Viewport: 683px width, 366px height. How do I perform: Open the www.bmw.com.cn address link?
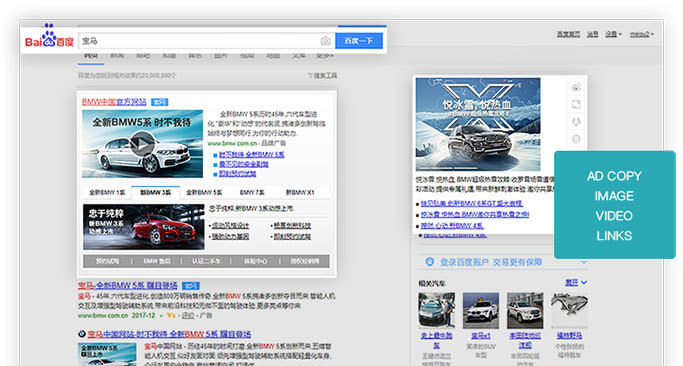coord(232,143)
